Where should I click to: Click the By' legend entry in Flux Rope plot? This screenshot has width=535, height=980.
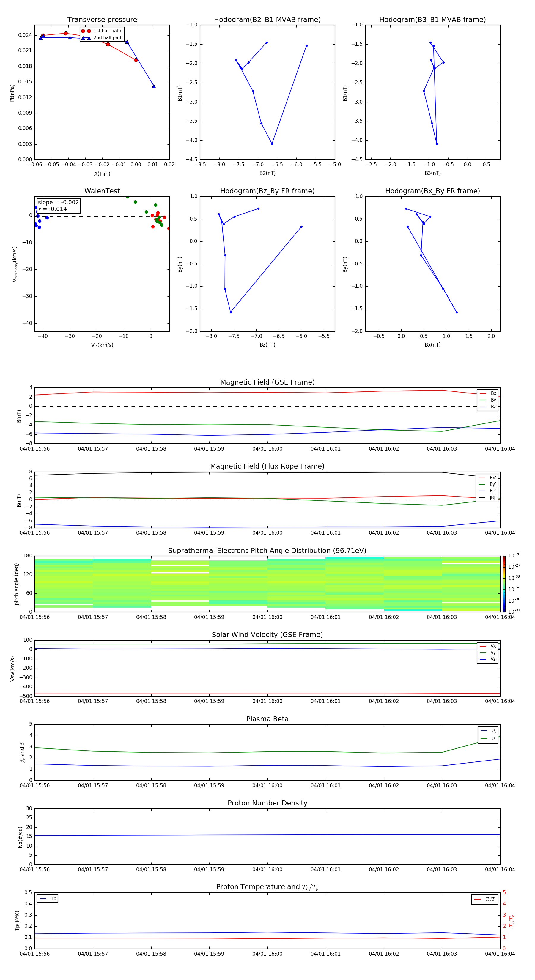point(487,484)
